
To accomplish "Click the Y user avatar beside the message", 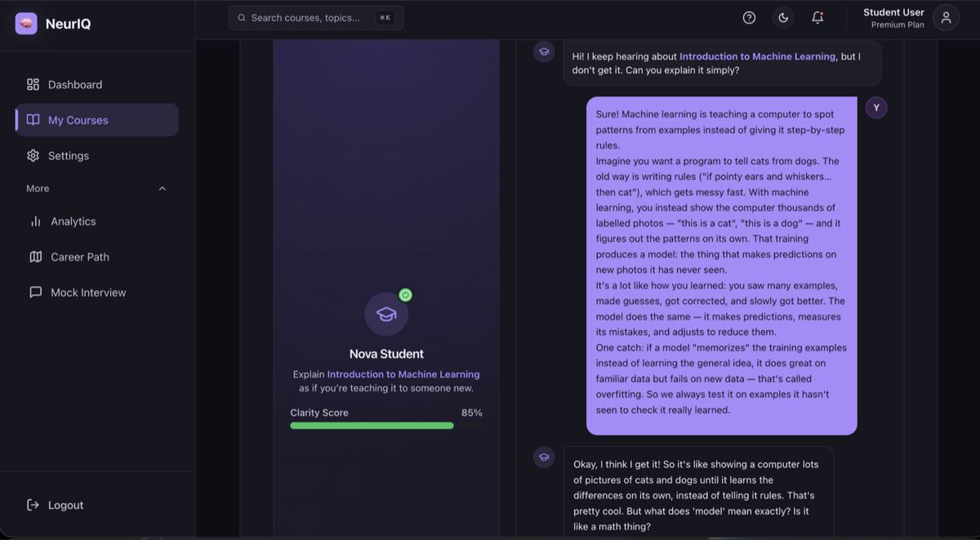I will (876, 108).
